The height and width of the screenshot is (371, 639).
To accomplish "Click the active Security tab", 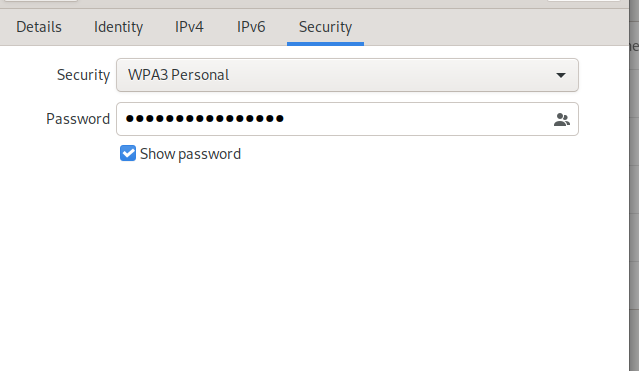I will 325,27.
